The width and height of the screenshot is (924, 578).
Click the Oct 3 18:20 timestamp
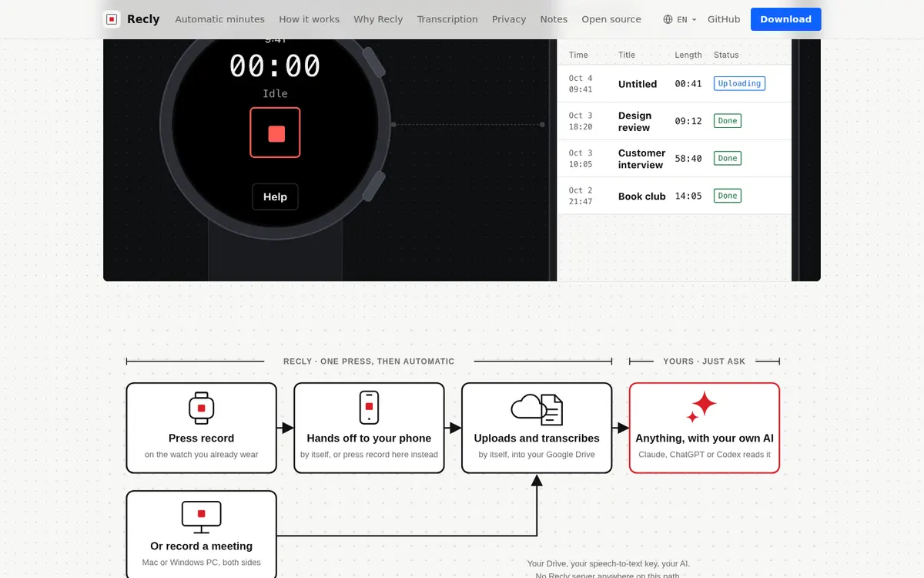(581, 121)
